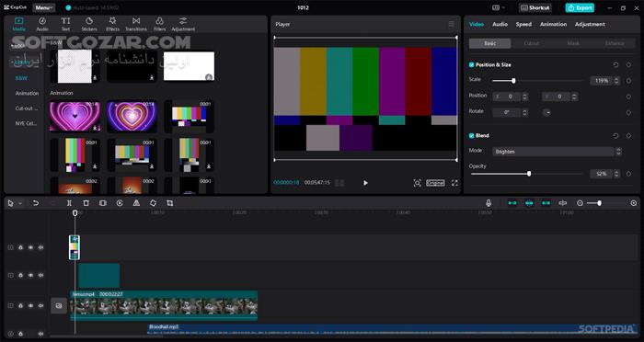Click the Rotate angle stepper arrows
The width and height of the screenshot is (644, 342).
click(524, 113)
